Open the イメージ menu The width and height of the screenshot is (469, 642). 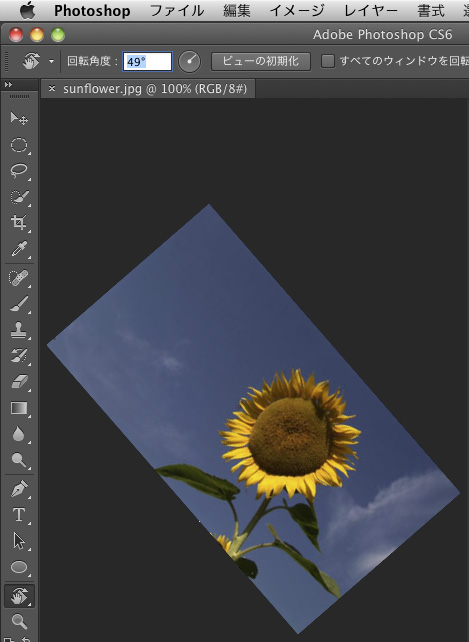[x=297, y=11]
